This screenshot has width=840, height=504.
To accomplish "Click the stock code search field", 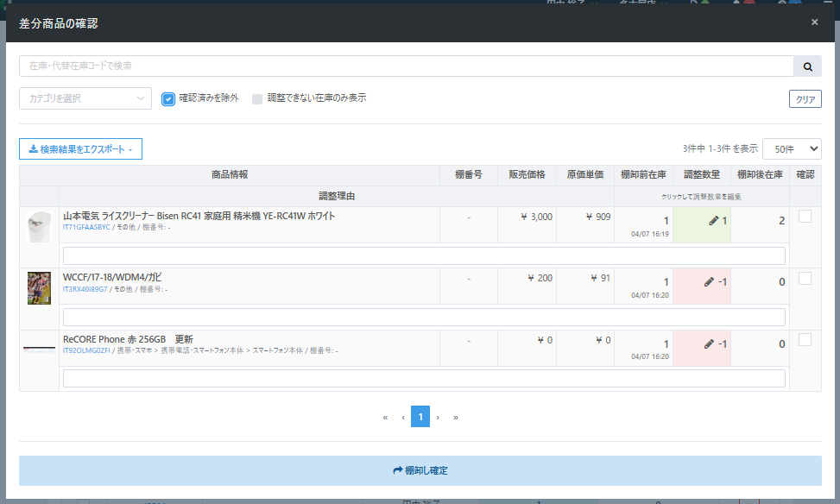I will pos(407,66).
